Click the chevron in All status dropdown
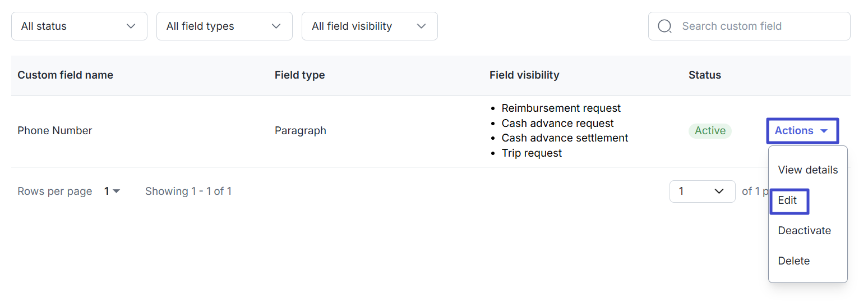 click(131, 26)
